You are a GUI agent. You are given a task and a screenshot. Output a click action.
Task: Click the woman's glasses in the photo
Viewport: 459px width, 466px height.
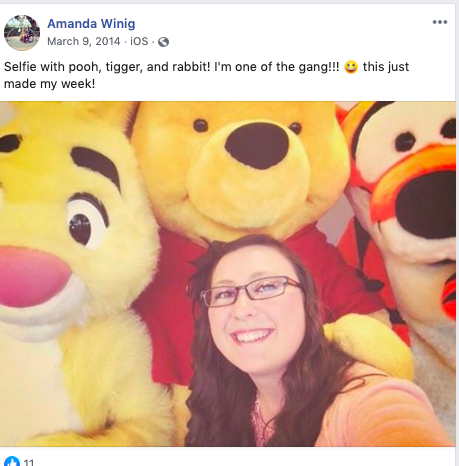251,291
